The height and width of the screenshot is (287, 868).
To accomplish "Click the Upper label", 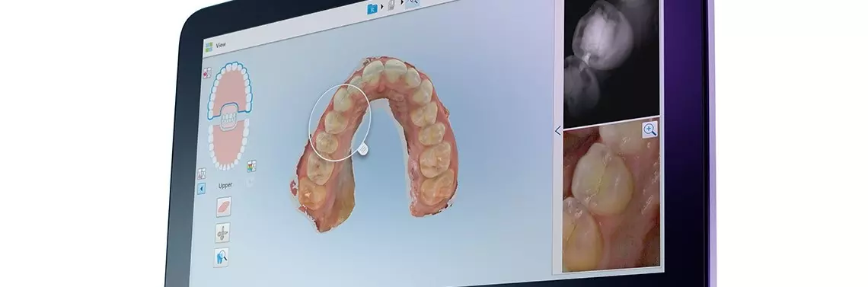I will pos(225,186).
